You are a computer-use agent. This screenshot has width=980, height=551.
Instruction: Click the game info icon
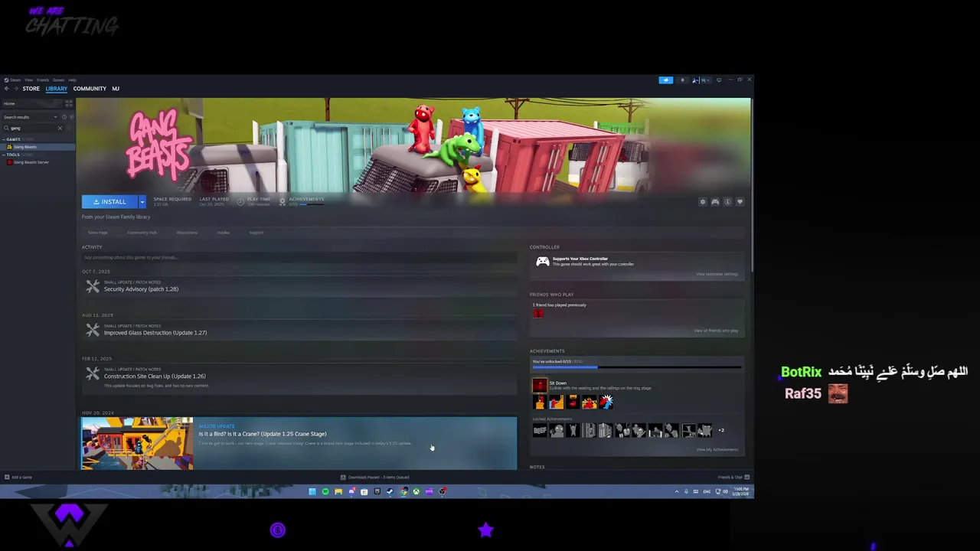tap(727, 202)
